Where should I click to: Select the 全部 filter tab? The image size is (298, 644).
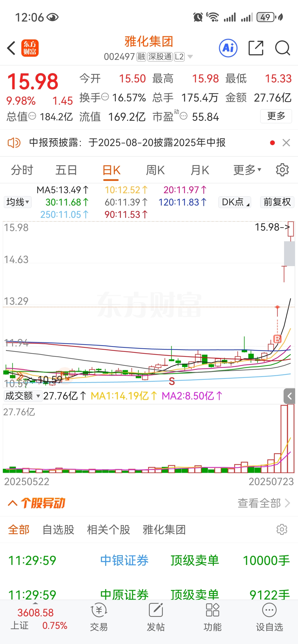click(x=18, y=529)
